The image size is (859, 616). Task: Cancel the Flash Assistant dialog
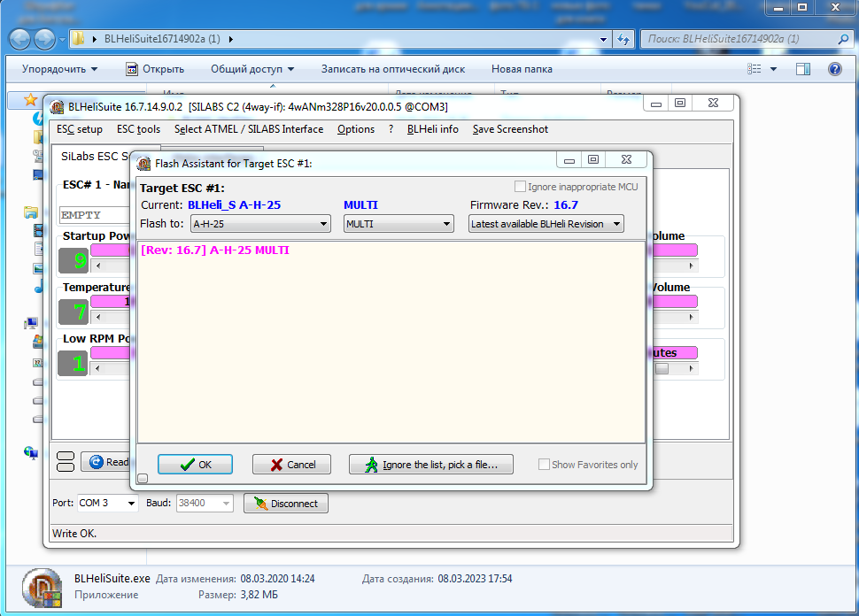tap(291, 465)
